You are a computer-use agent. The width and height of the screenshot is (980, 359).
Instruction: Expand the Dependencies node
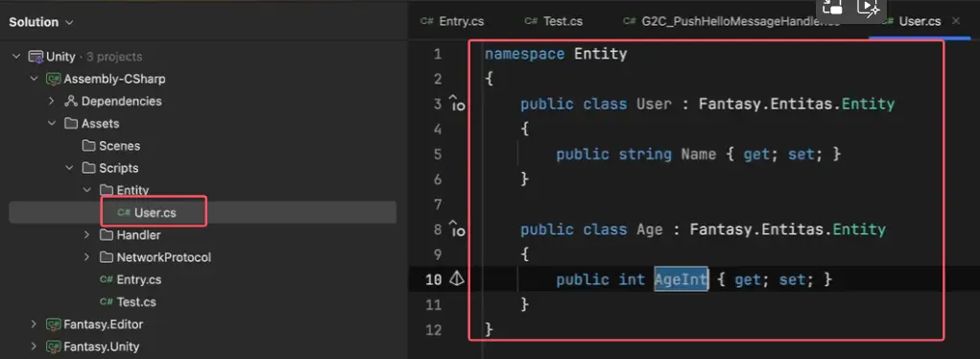pos(51,102)
